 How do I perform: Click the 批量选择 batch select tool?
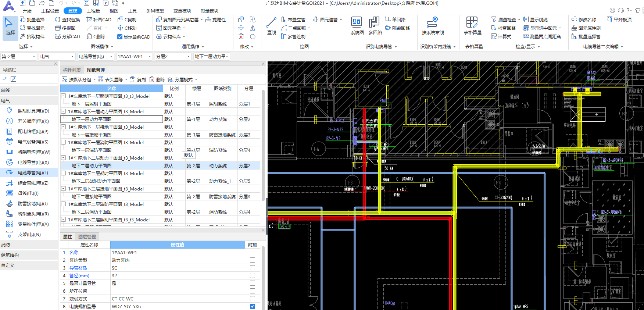(x=32, y=19)
